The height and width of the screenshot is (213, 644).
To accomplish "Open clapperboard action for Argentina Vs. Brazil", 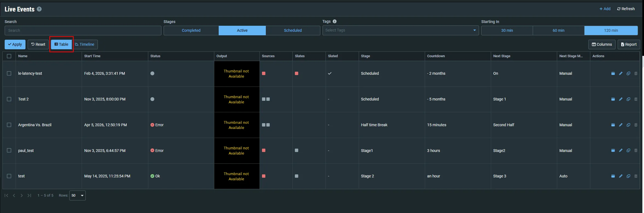I will click(x=613, y=125).
